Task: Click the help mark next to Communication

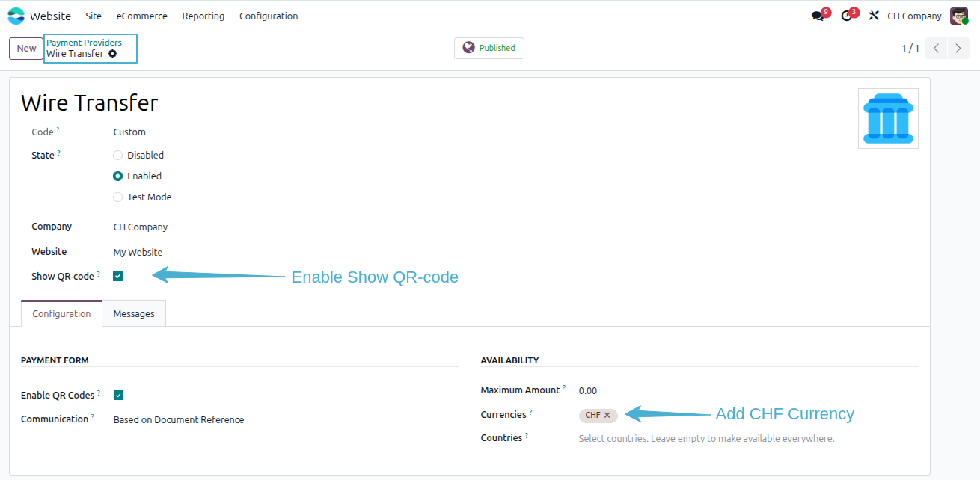Action: pyautogui.click(x=93, y=416)
